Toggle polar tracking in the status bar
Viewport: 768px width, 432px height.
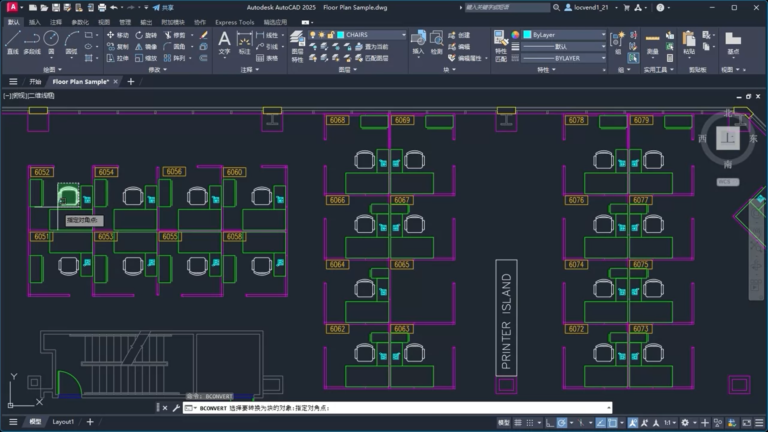[562, 423]
